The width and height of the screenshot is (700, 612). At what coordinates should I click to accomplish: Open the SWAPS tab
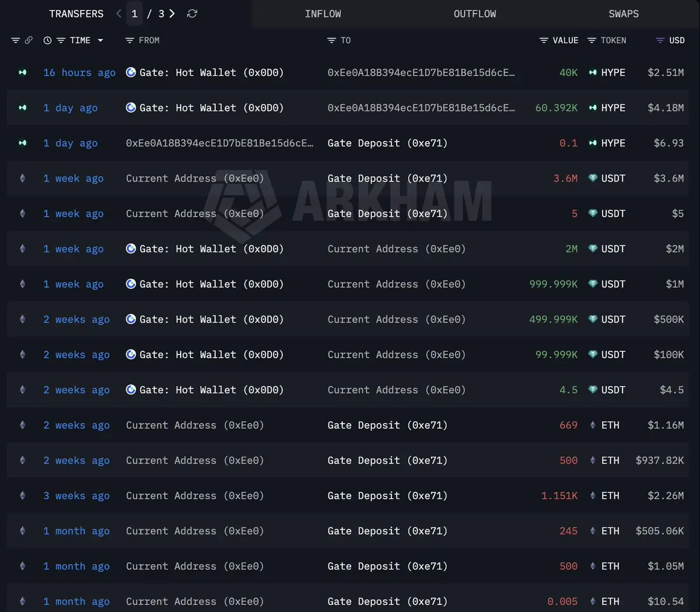(624, 13)
